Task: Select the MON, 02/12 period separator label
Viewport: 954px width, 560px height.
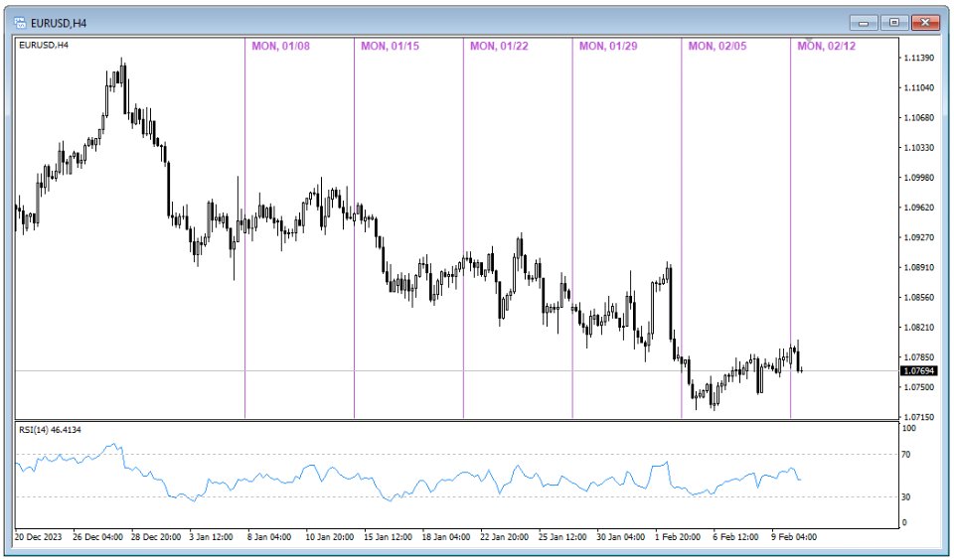Action: pyautogui.click(x=826, y=47)
